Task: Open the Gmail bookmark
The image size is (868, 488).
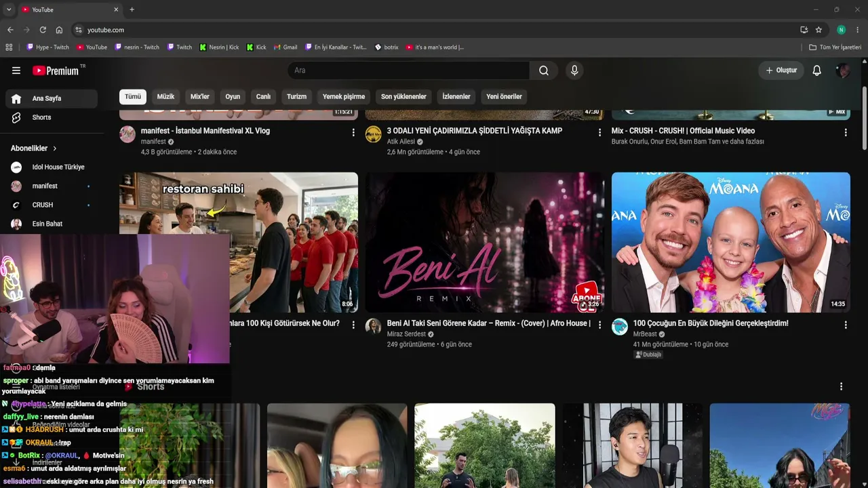Action: tap(285, 47)
